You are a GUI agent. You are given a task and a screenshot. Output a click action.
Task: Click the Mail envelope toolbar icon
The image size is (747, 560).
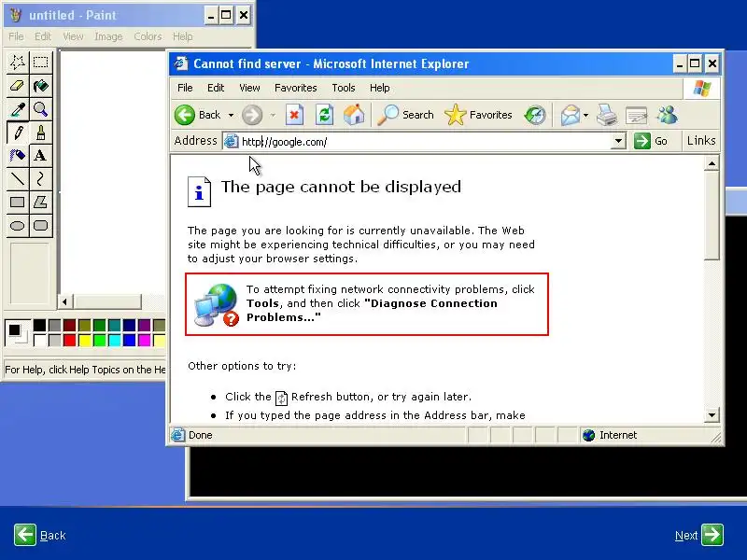[x=570, y=115]
